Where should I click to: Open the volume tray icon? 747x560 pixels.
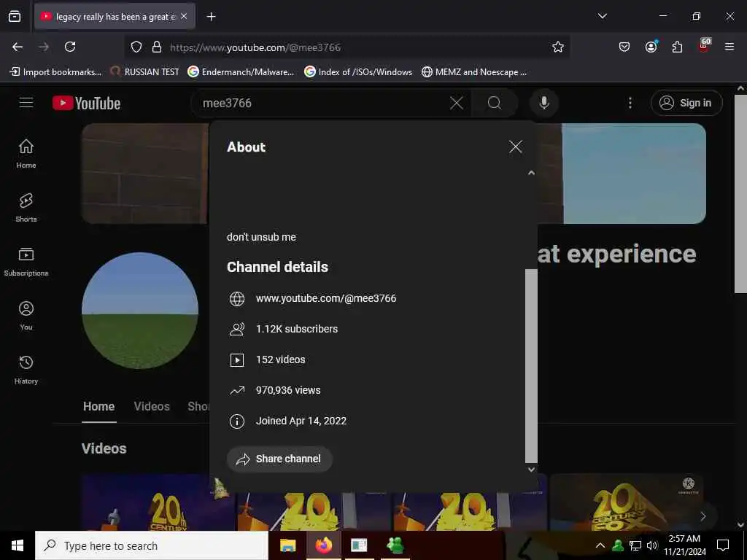point(651,545)
